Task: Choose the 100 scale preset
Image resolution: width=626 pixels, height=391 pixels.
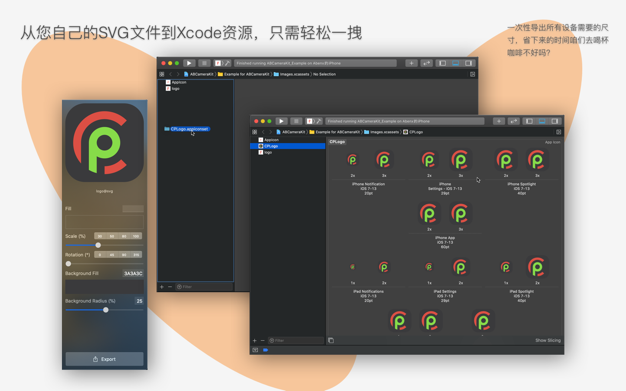Action: pyautogui.click(x=136, y=236)
